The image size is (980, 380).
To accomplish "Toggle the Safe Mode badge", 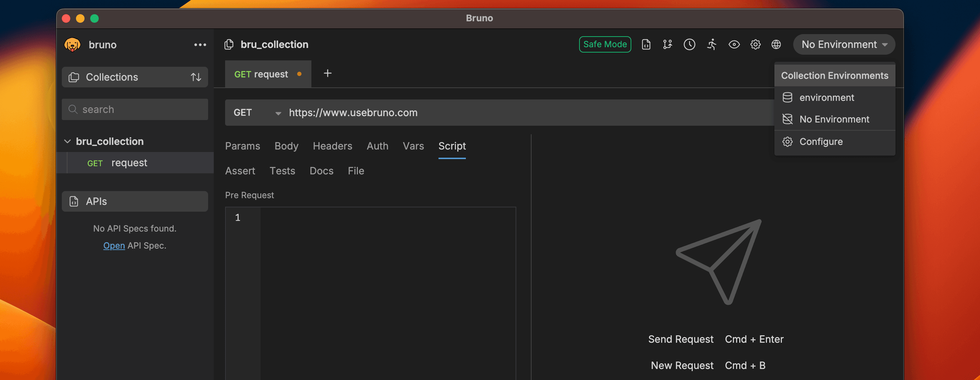I will coord(604,44).
